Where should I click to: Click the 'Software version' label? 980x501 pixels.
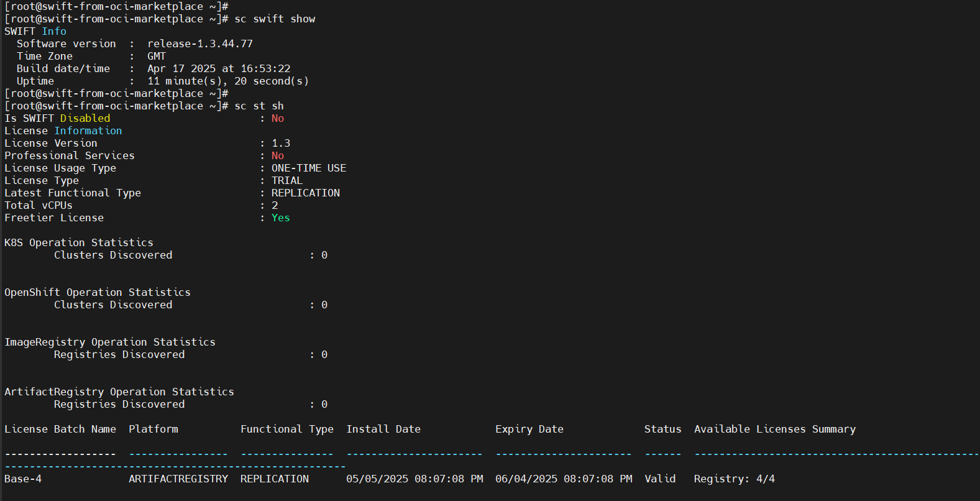(x=66, y=44)
